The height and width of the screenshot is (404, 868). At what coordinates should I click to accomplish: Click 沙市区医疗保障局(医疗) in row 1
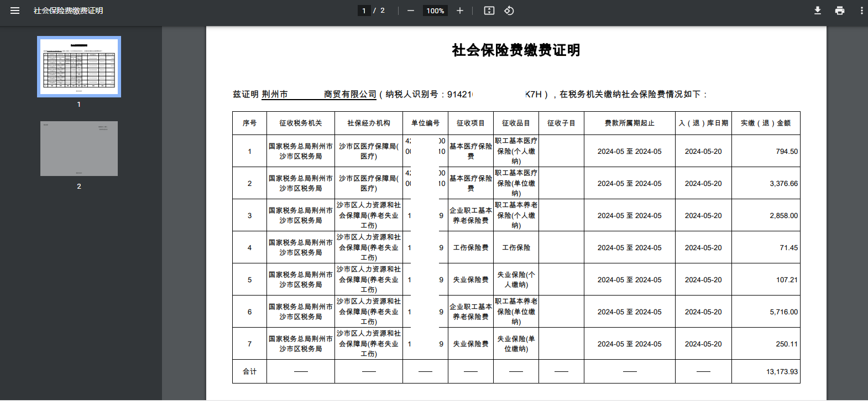pos(369,151)
